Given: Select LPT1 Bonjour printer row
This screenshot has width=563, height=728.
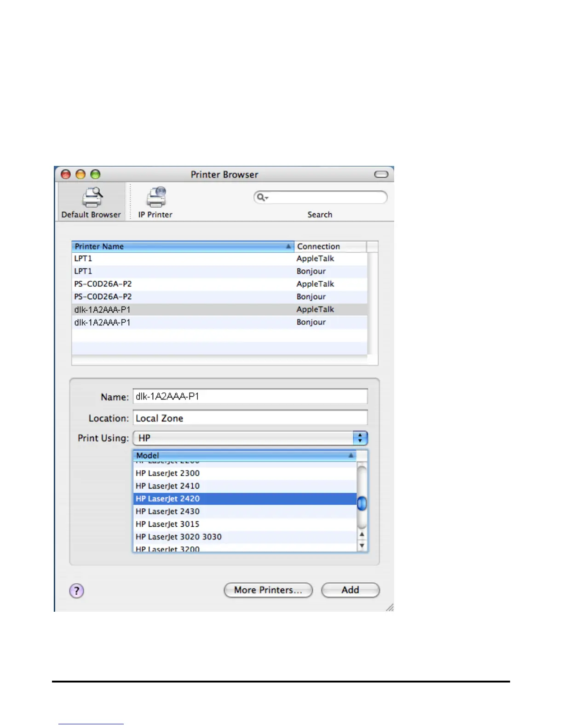Looking at the screenshot, I should click(x=220, y=271).
